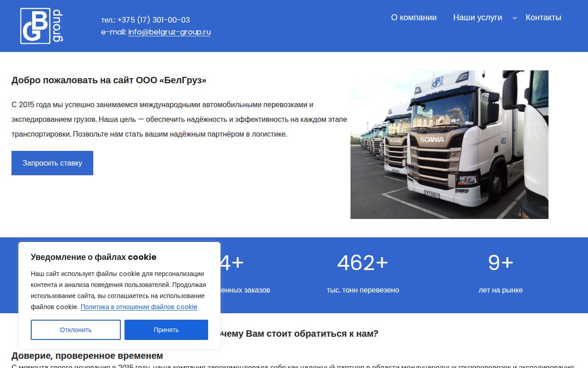Click the Уведомление о файлах cookie title
The width and height of the screenshot is (588, 368).
(x=93, y=257)
